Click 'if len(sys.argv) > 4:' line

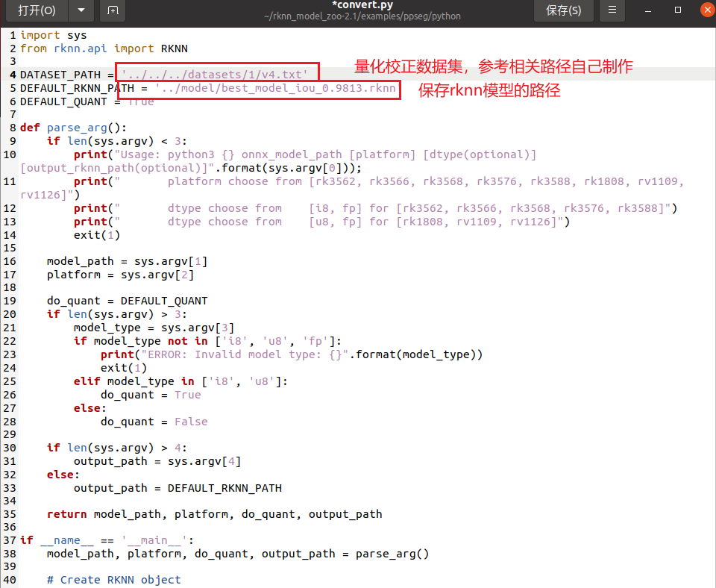117,448
